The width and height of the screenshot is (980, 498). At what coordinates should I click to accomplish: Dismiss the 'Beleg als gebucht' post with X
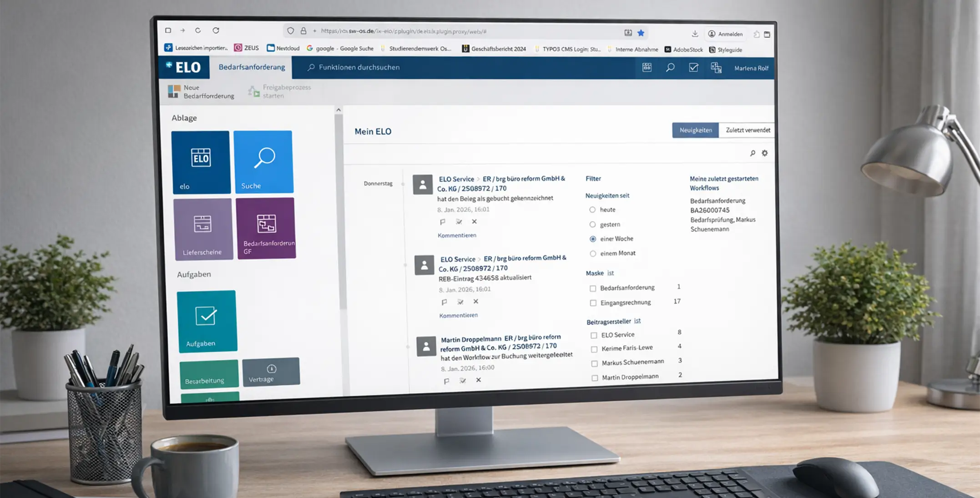point(474,221)
